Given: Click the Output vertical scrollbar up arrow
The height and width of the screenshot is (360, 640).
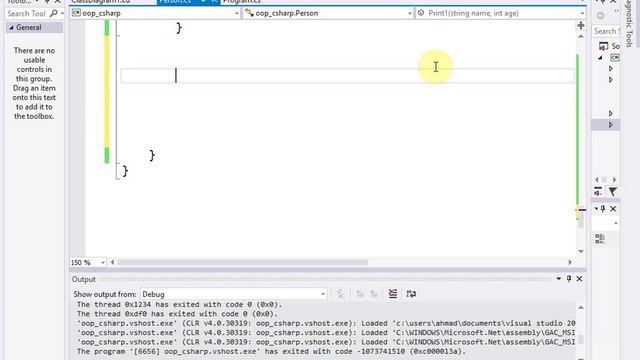Looking at the screenshot, I should tap(581, 307).
